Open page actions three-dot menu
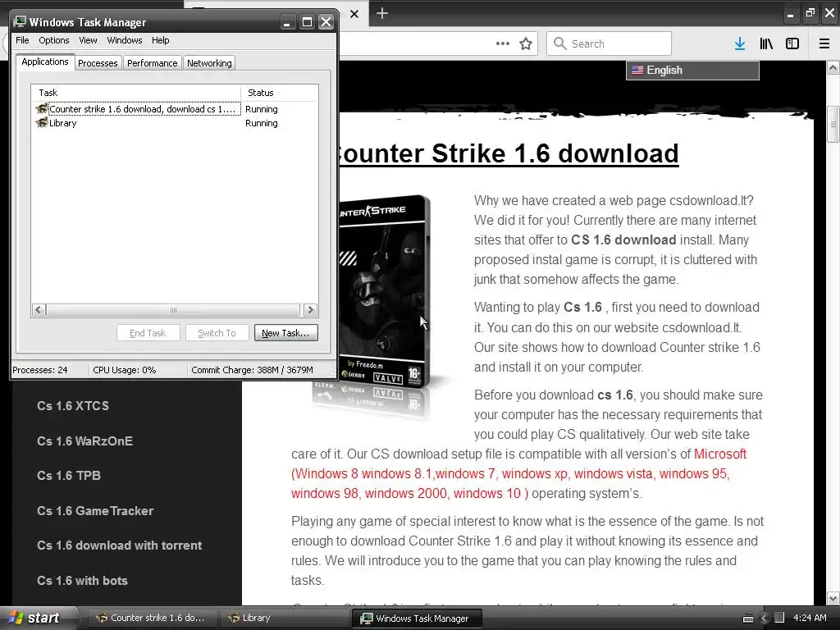 [503, 43]
